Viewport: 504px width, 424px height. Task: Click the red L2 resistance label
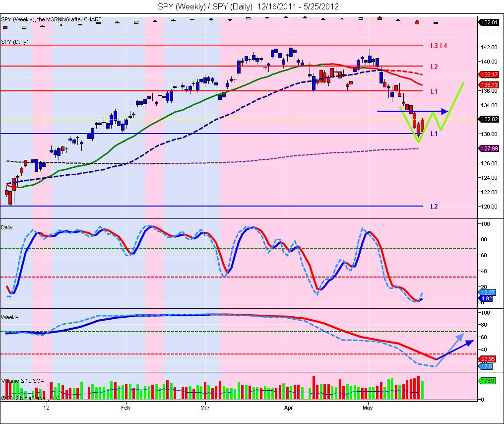[434, 67]
